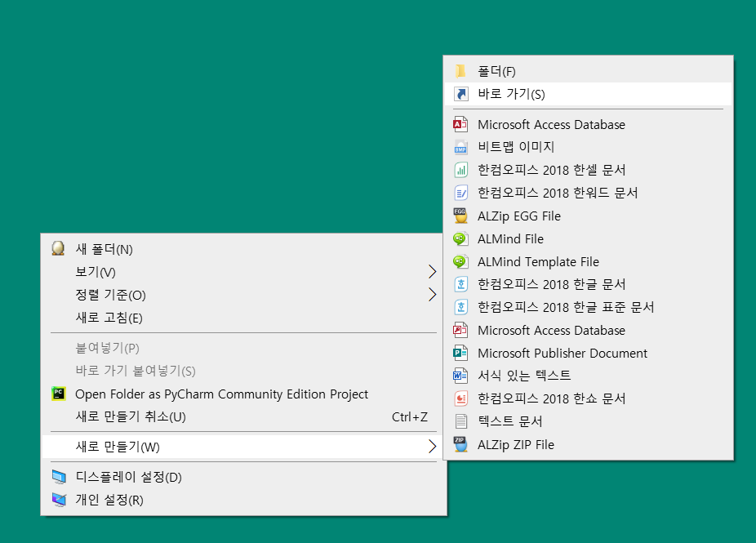The image size is (756, 543).
Task: Expand the 보기(V) submenu arrow
Action: pos(432,271)
